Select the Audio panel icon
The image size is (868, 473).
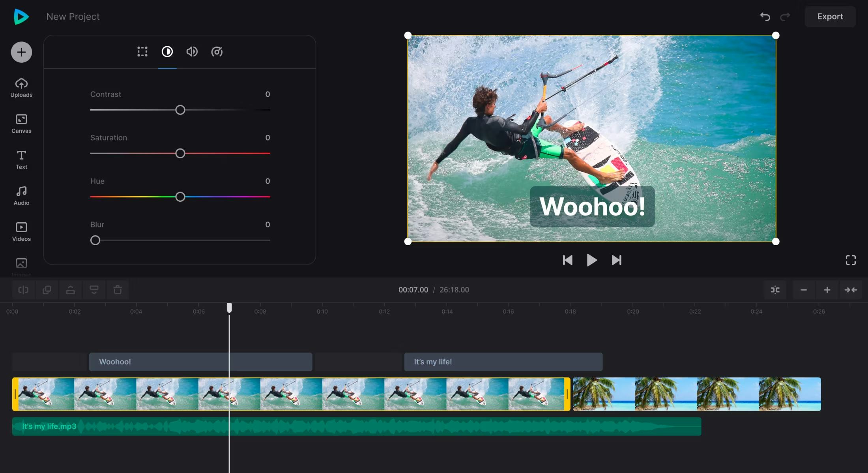click(22, 195)
